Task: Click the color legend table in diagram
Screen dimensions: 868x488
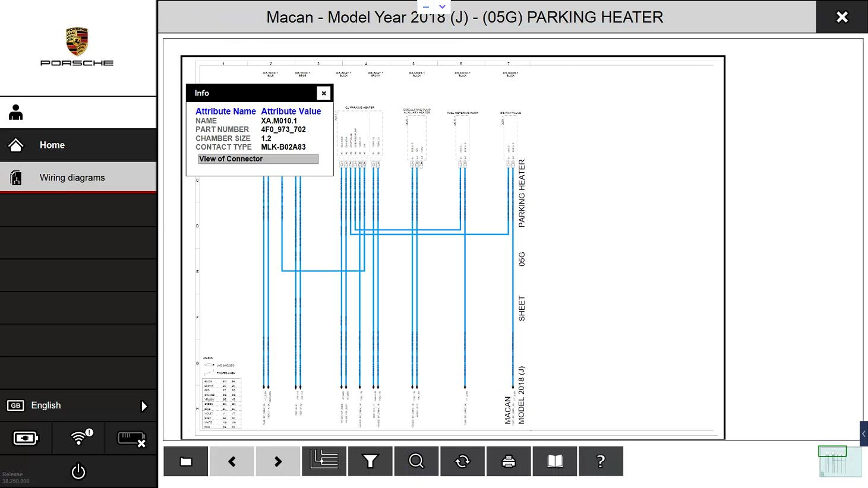Action: click(222, 403)
